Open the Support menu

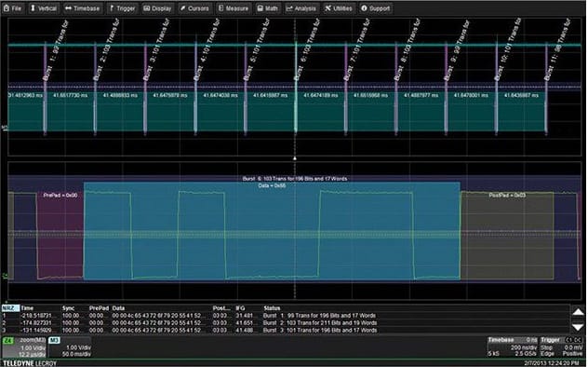[x=375, y=8]
